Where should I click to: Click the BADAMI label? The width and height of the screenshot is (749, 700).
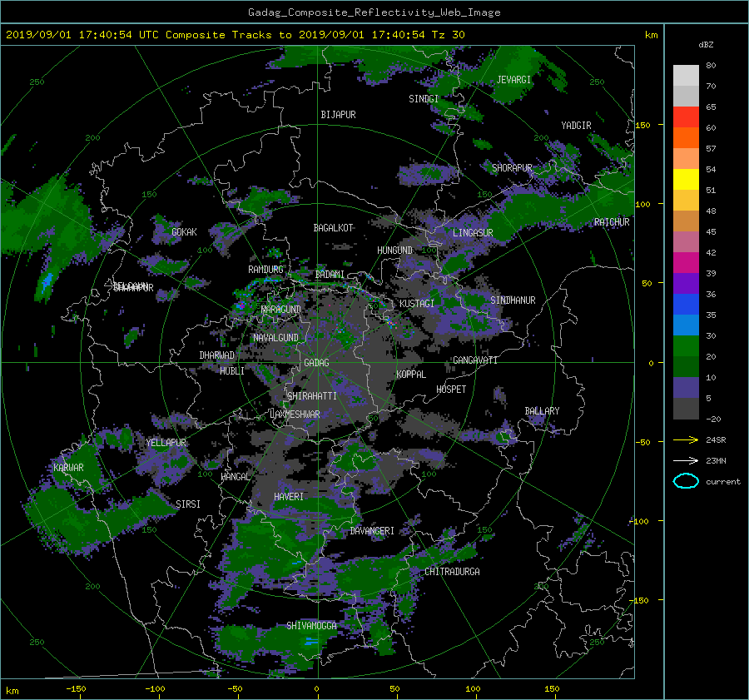[x=330, y=275]
